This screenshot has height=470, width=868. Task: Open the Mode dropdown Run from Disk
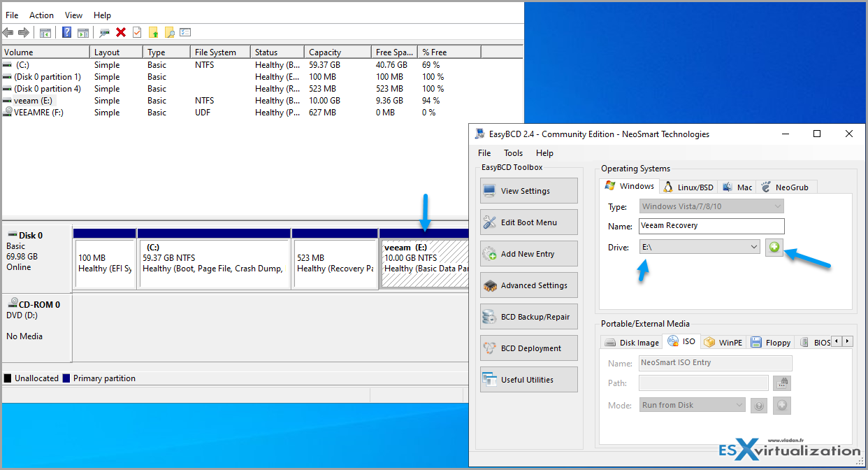pyautogui.click(x=692, y=405)
